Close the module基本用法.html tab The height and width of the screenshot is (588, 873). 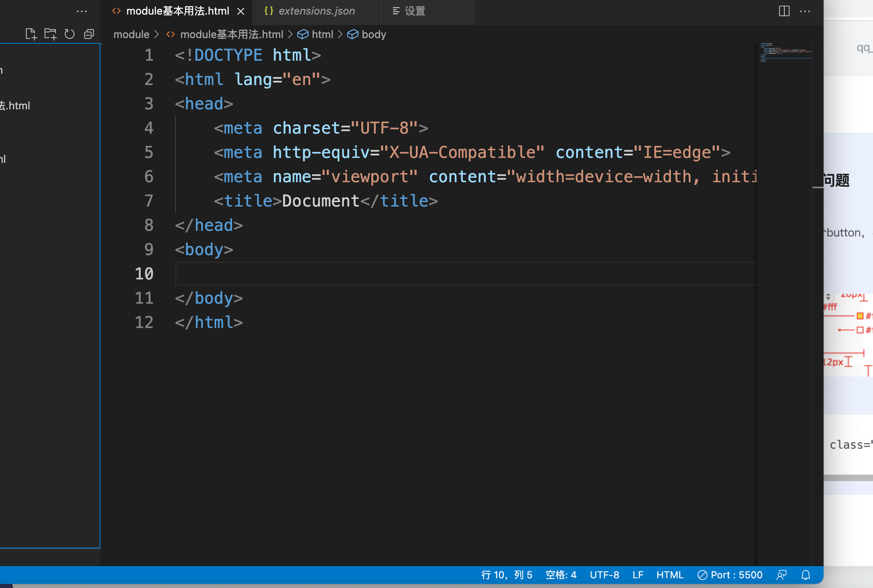(241, 11)
